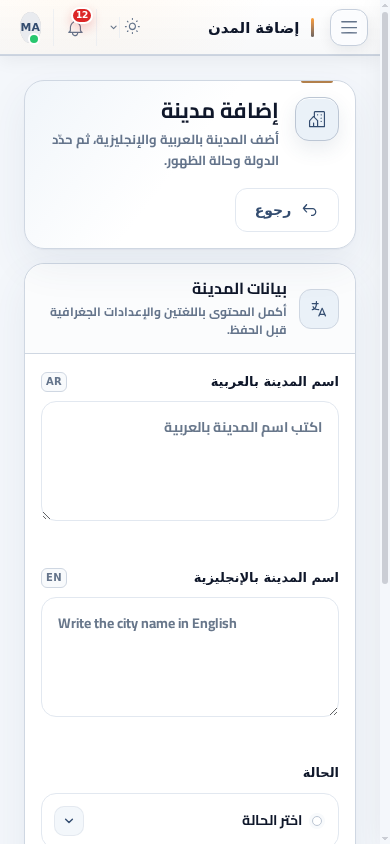Click the city building icon
Screen dimensions: 390x844
[x=317, y=119]
